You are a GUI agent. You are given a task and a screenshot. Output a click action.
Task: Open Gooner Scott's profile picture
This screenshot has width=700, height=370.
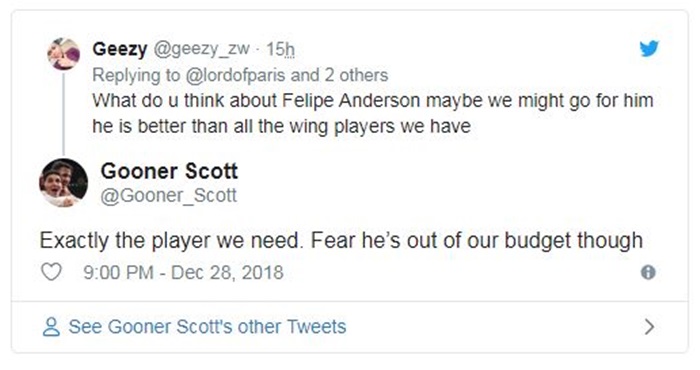[x=63, y=183]
